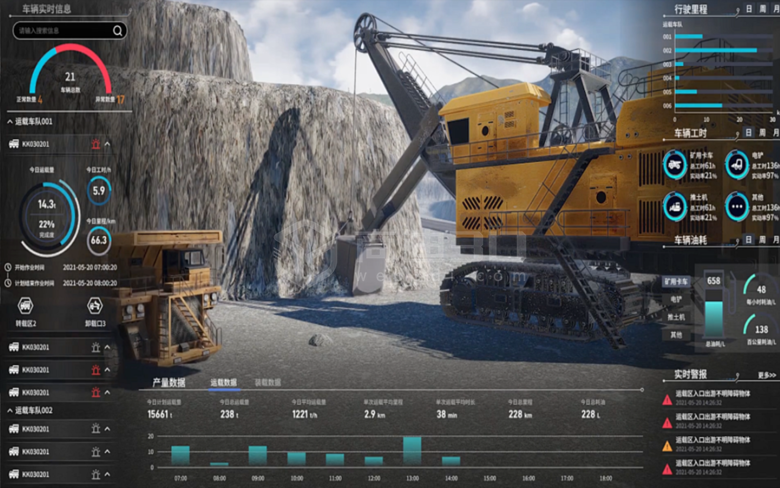Screen dimensions: 780x488
Task: Switch 行驶里程 panel to 周 view
Action: (x=761, y=8)
